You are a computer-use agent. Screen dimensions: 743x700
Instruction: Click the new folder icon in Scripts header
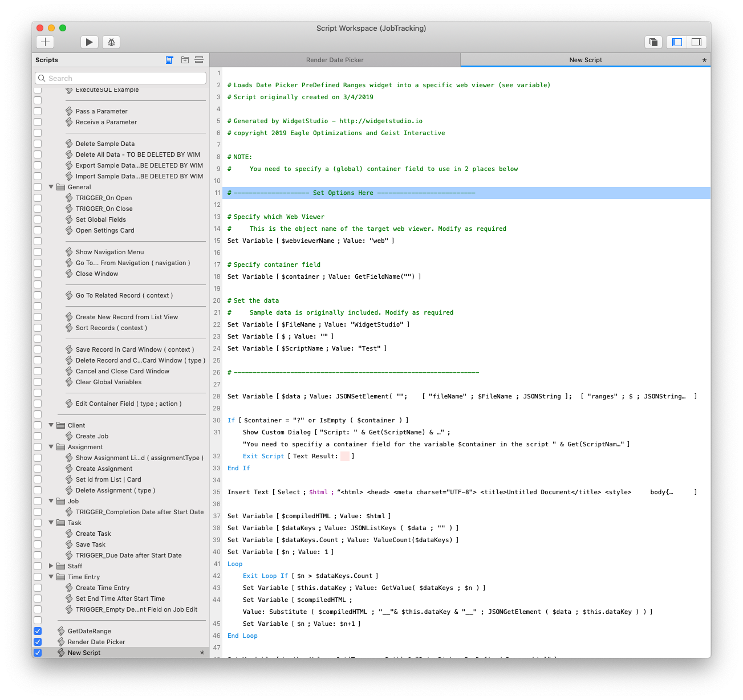185,60
